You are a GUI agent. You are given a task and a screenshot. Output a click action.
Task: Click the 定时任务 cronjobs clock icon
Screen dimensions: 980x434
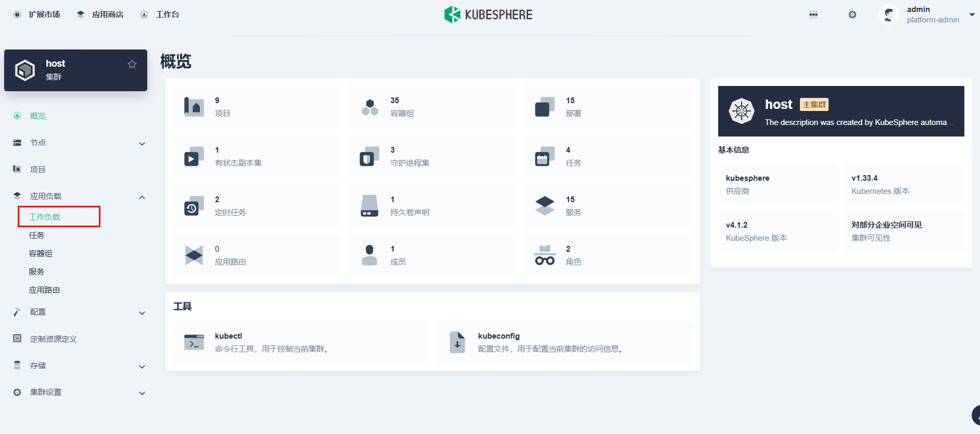(x=194, y=206)
